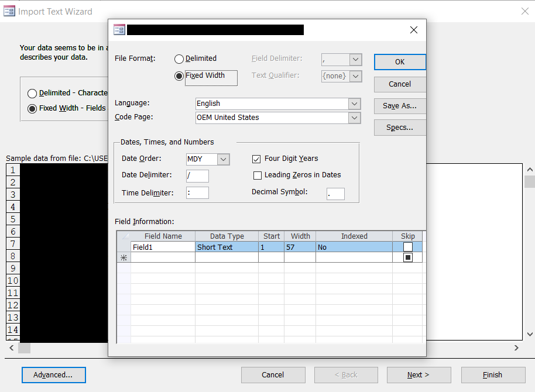Click the Date Delimiter input field

[197, 176]
